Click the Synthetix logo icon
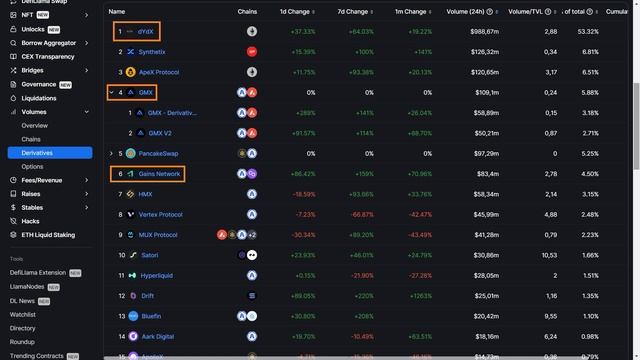 [x=131, y=52]
